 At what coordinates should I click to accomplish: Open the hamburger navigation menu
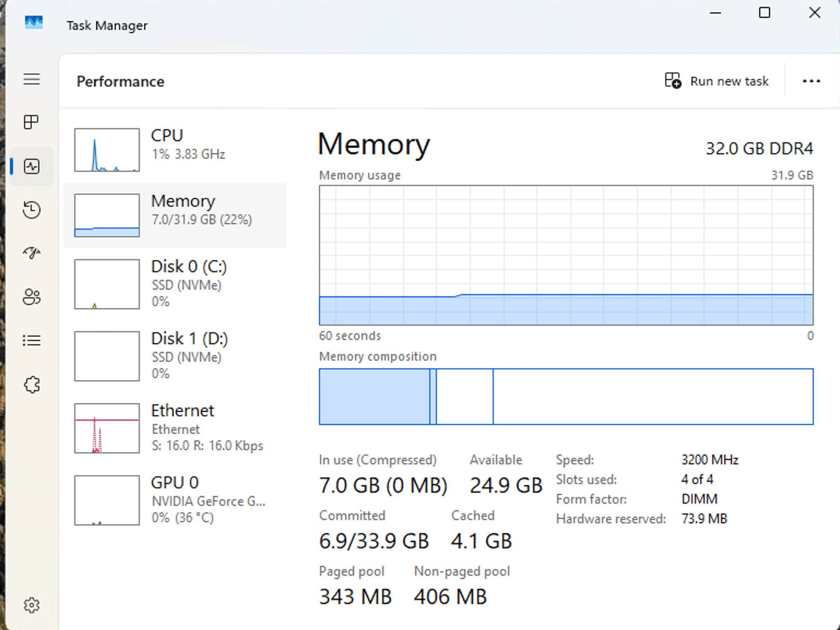[x=32, y=79]
